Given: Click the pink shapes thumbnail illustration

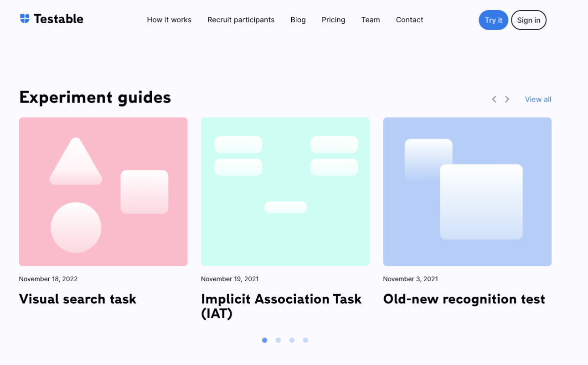Looking at the screenshot, I should [103, 191].
